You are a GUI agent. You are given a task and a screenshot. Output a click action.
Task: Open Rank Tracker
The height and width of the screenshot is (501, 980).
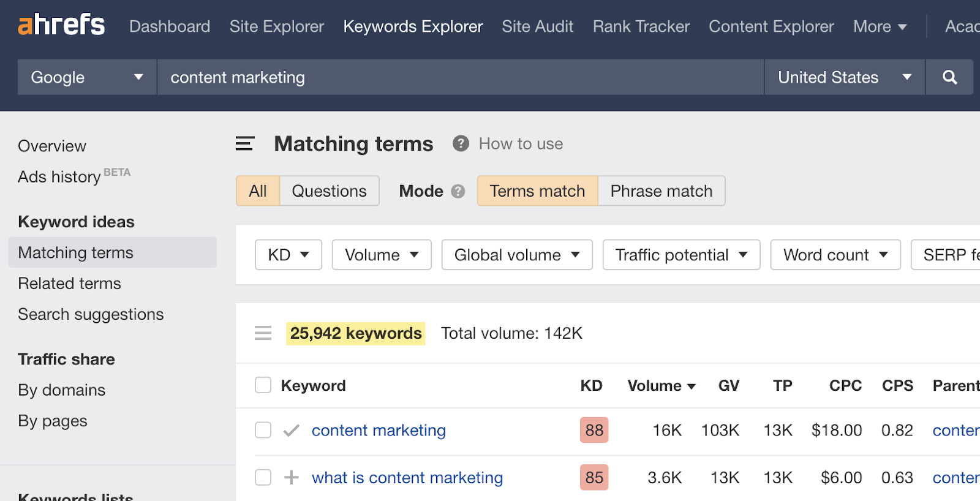coord(641,26)
